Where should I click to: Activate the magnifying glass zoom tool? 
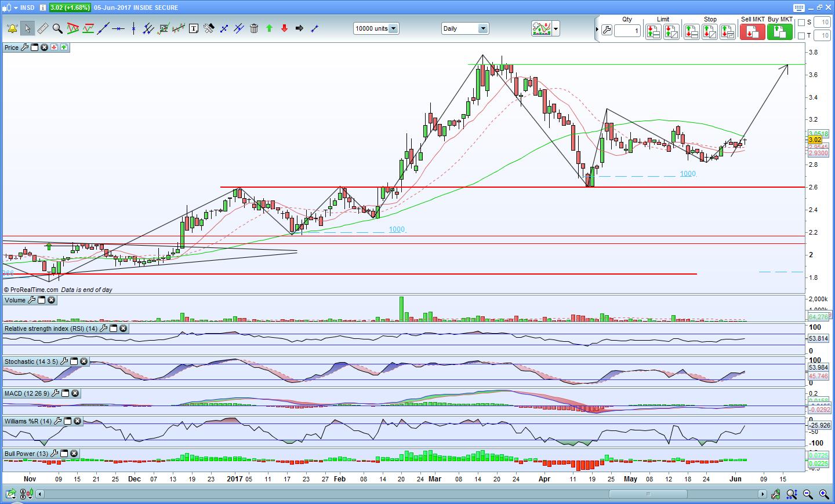point(57,28)
